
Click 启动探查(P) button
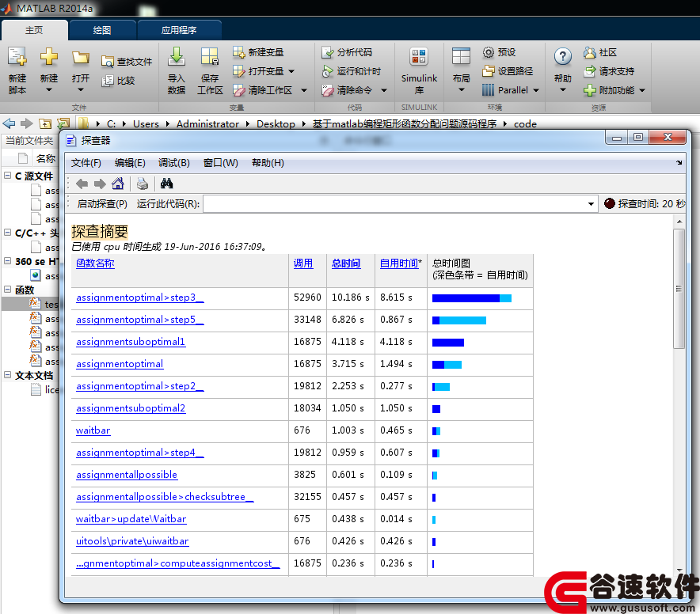102,204
